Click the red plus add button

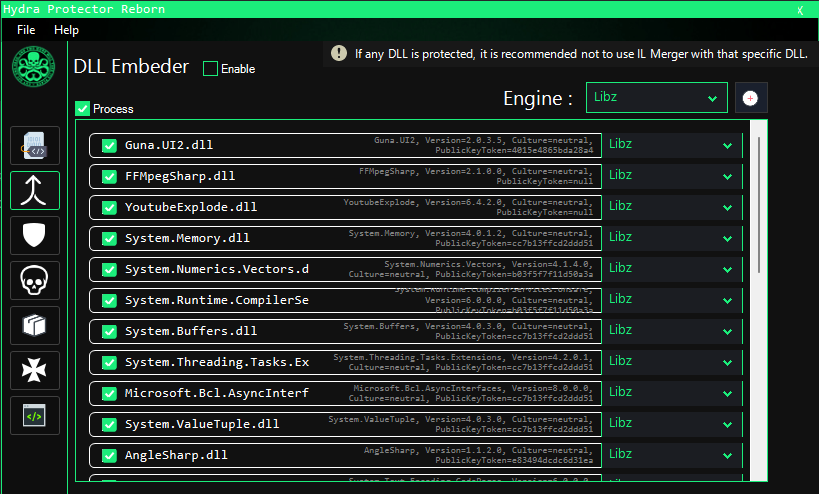pyautogui.click(x=751, y=98)
